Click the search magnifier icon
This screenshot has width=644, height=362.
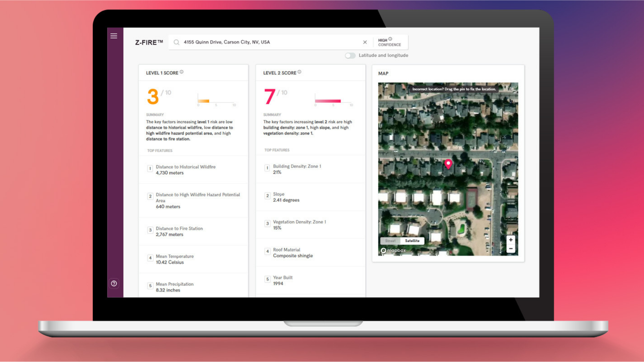pos(176,42)
